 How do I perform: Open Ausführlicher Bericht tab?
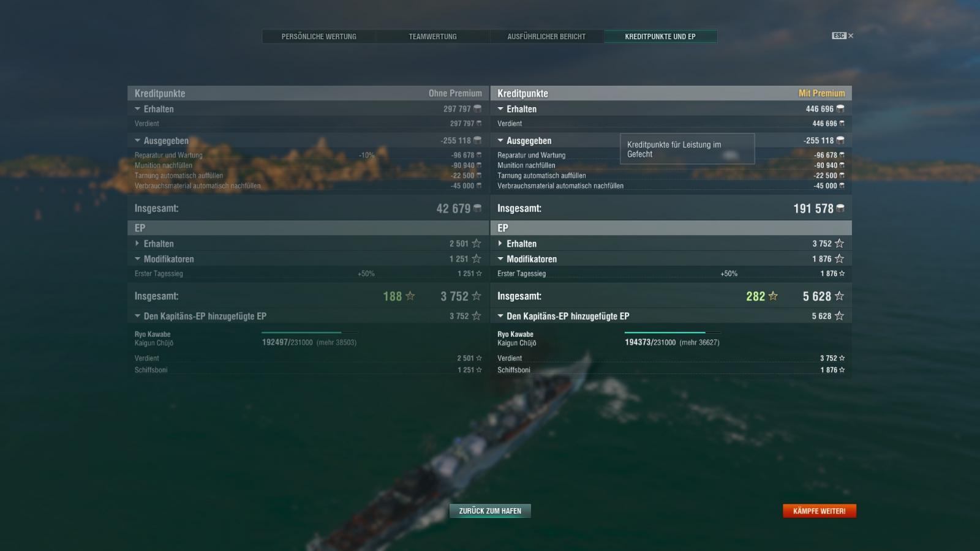click(546, 37)
